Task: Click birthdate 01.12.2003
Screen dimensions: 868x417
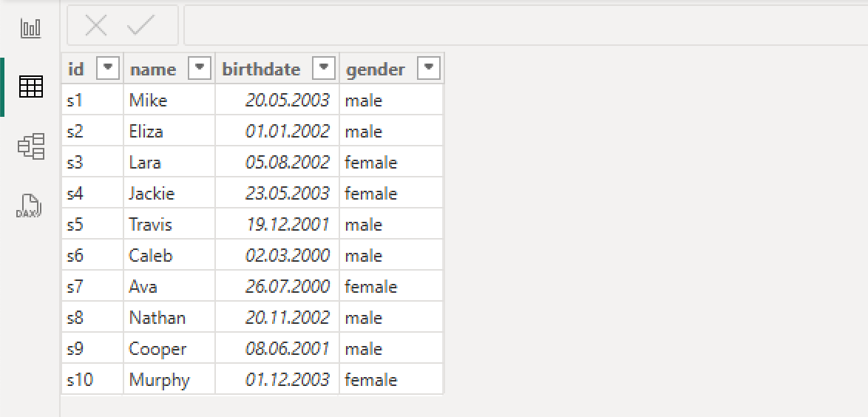Action: click(x=277, y=379)
